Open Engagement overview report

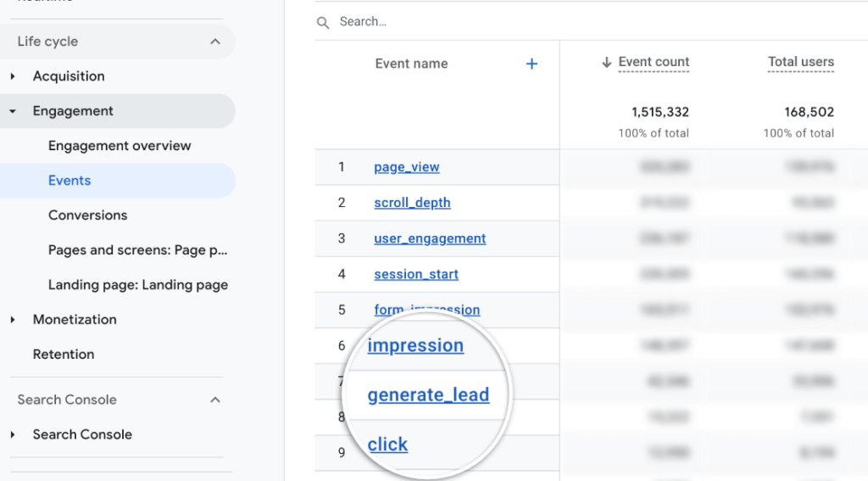point(120,146)
